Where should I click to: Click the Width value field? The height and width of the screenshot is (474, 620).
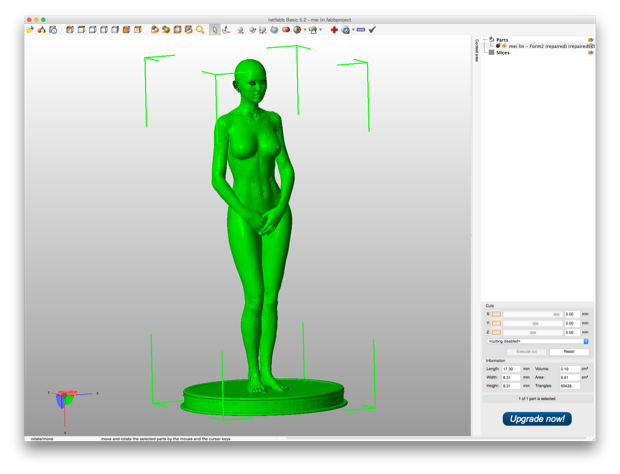click(511, 378)
